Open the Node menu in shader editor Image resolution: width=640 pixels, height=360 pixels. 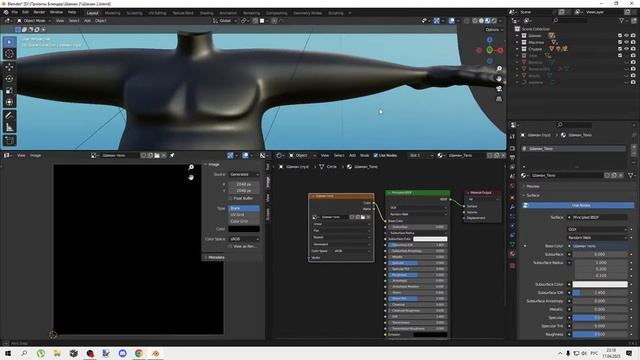click(364, 156)
